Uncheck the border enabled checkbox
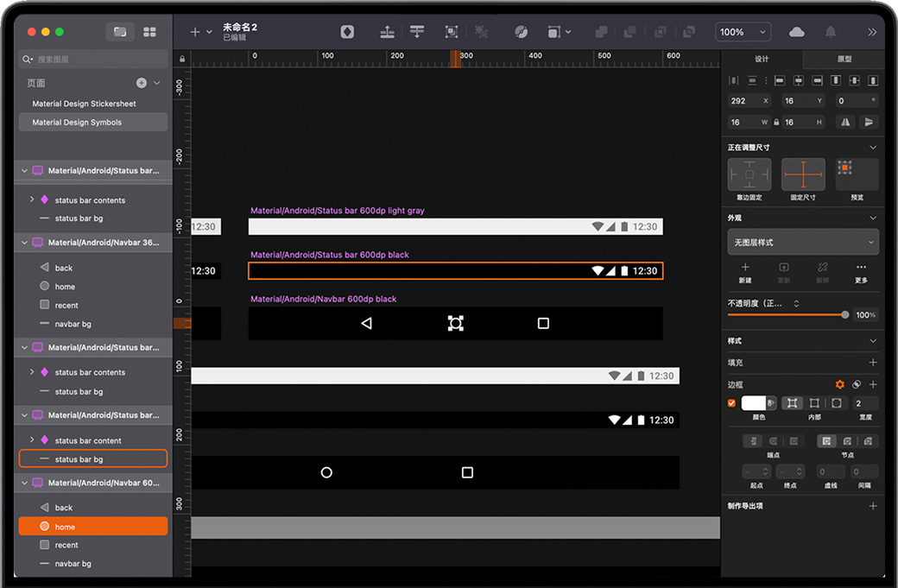The height and width of the screenshot is (588, 898). (x=732, y=403)
